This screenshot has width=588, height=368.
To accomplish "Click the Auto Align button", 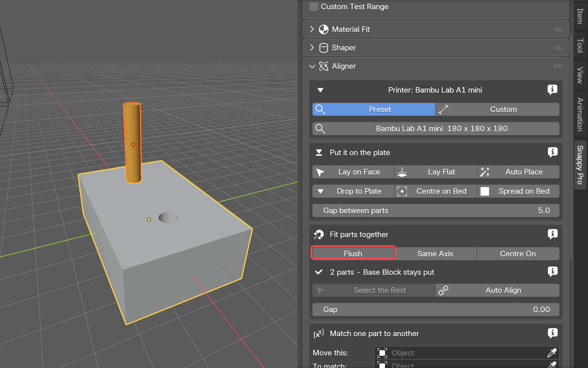I will tap(497, 290).
